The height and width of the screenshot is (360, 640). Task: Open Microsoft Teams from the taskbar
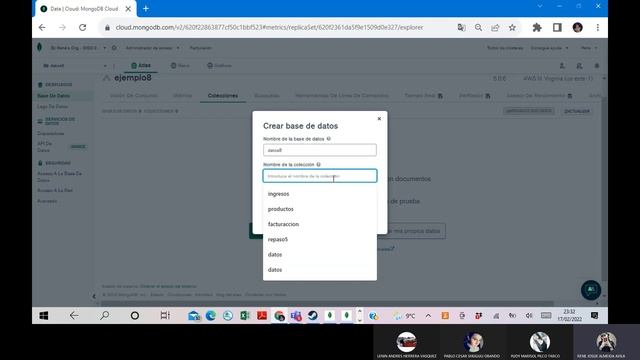click(296, 316)
